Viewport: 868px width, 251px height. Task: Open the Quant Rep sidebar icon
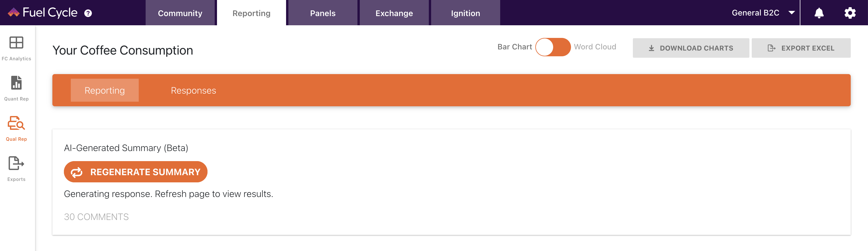point(16,88)
